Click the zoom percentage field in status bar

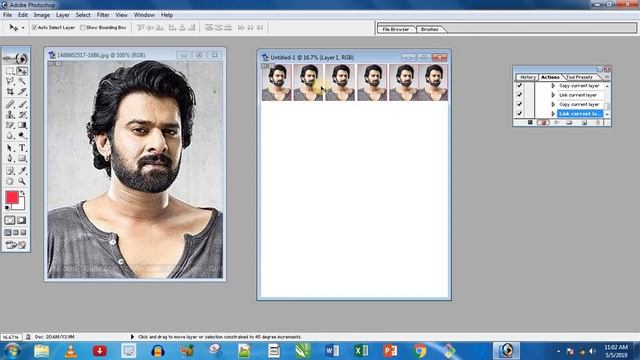(x=11, y=337)
